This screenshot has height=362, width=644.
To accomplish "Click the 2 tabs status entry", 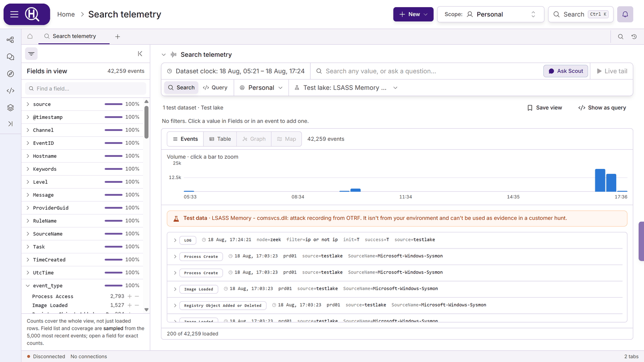I will click(631, 357).
